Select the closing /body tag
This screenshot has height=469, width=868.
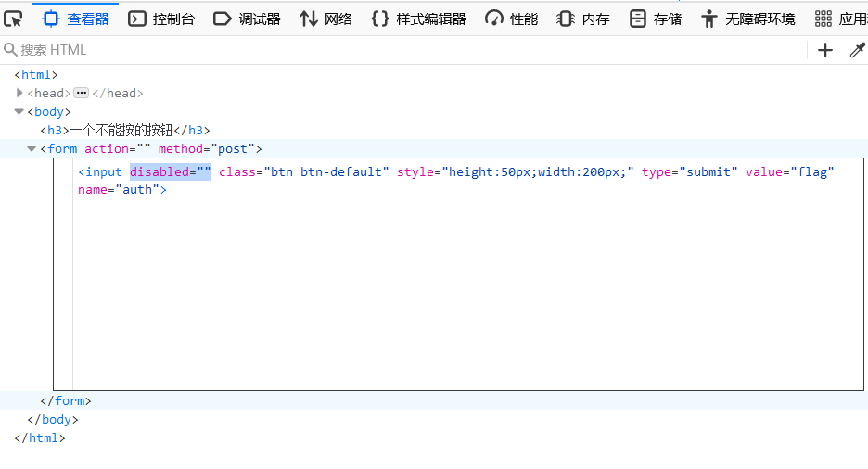coord(53,420)
